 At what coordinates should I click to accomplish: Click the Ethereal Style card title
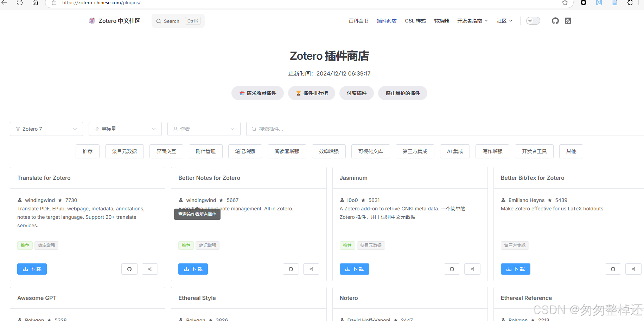(x=197, y=298)
